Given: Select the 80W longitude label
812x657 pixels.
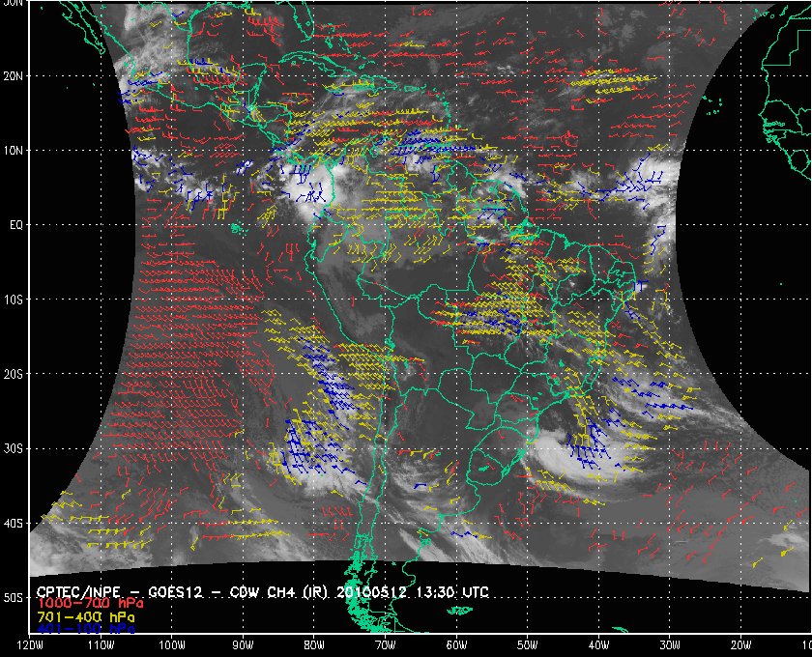Looking at the screenshot, I should pyautogui.click(x=314, y=645).
